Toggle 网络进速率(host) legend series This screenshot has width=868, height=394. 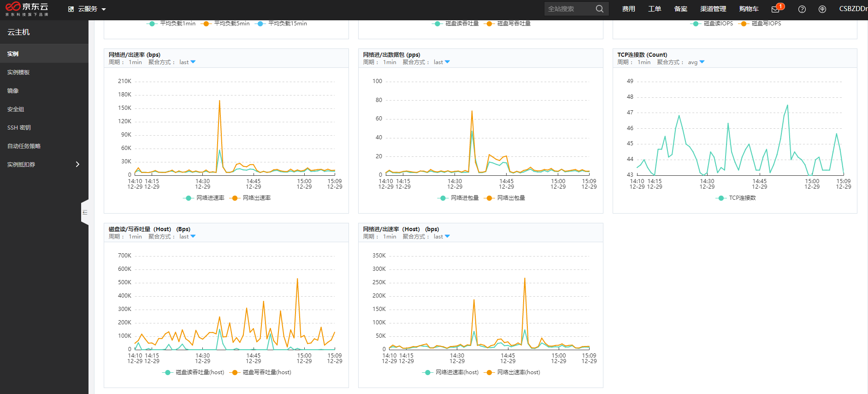[x=450, y=372]
